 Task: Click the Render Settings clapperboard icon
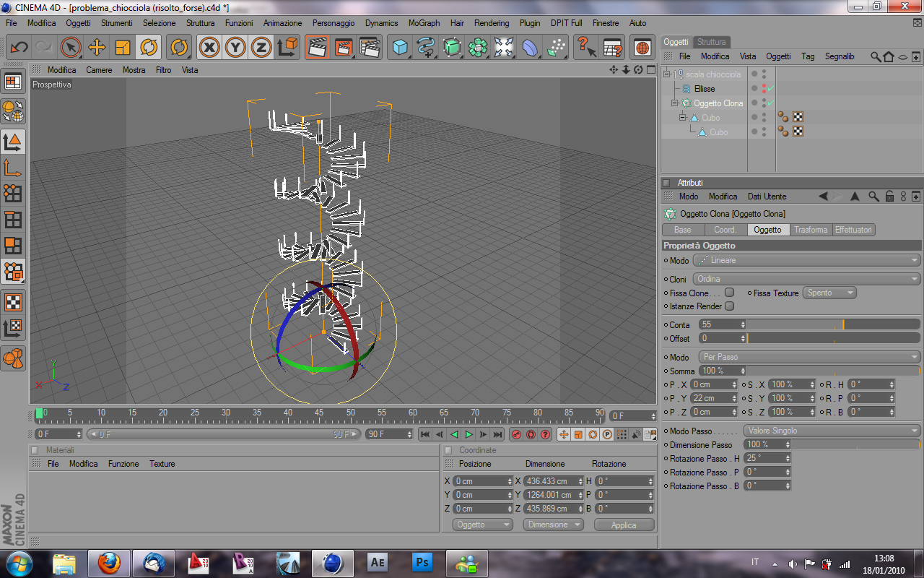[370, 48]
